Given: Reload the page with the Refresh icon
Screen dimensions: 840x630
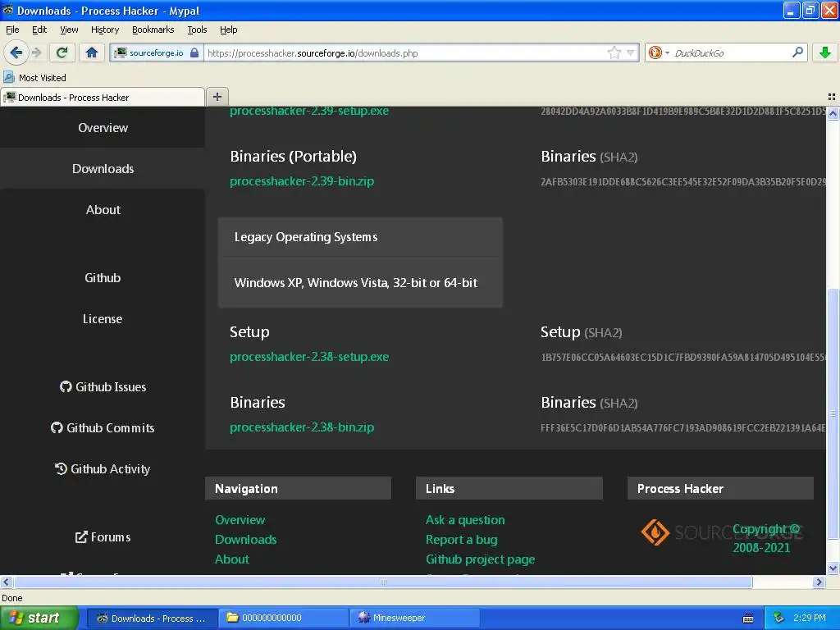Looking at the screenshot, I should tap(62, 52).
